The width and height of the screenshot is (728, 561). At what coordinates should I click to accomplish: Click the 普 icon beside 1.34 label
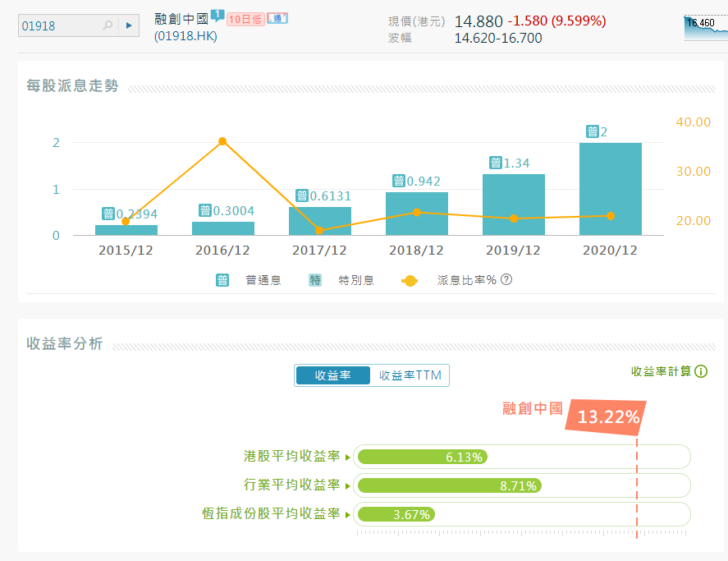[496, 163]
